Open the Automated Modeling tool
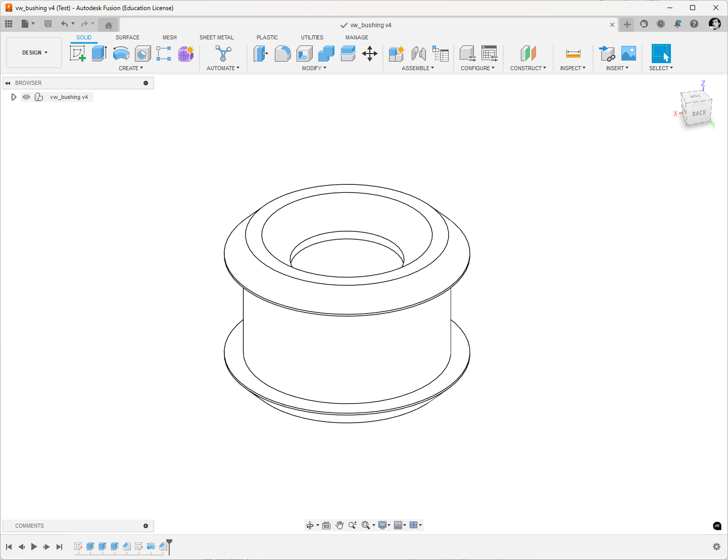 point(223,54)
